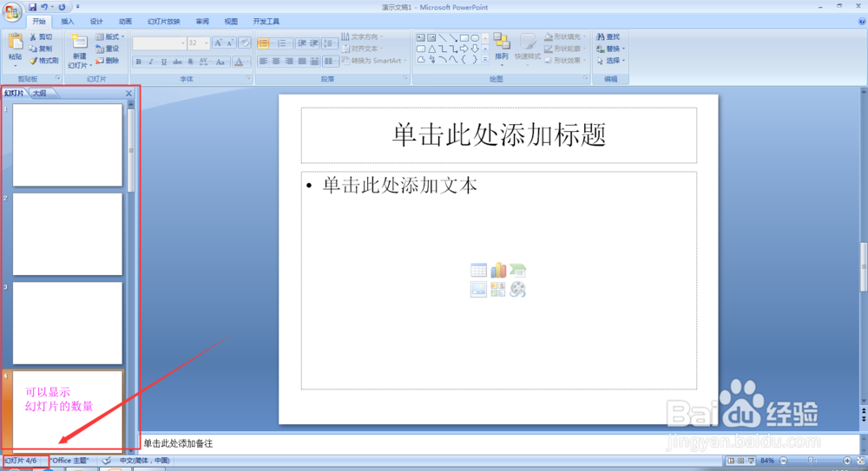
Task: Insert an isosceles triangle shape
Action: [431, 49]
